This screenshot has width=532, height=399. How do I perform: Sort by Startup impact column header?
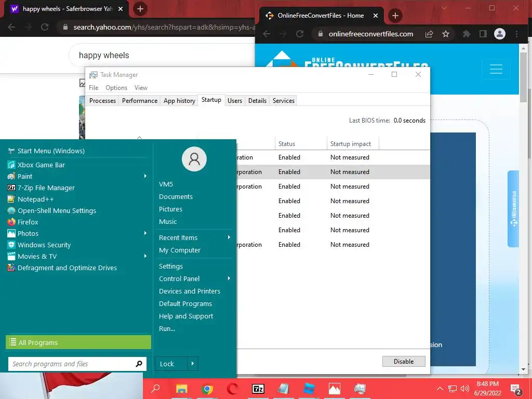353,144
